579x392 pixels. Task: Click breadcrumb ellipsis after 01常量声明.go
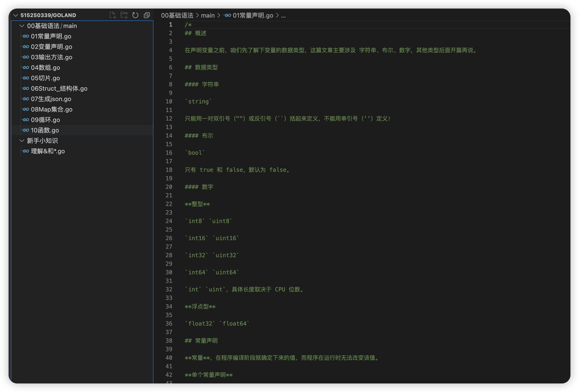tap(283, 15)
